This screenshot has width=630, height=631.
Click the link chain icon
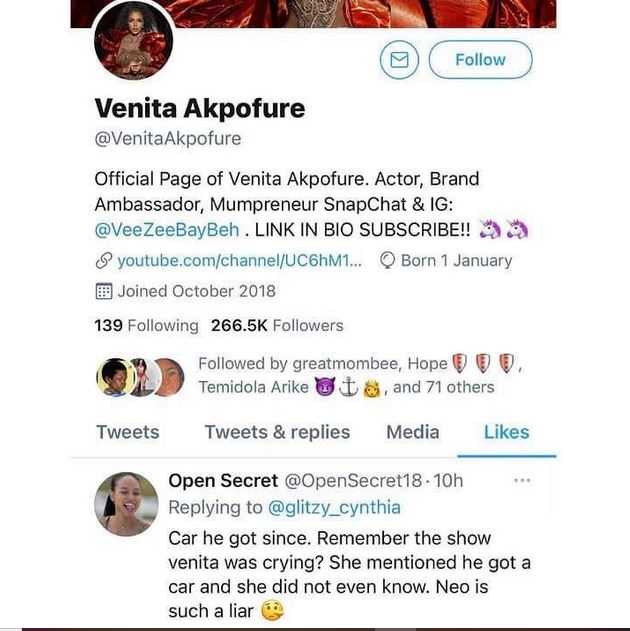pyautogui.click(x=102, y=261)
